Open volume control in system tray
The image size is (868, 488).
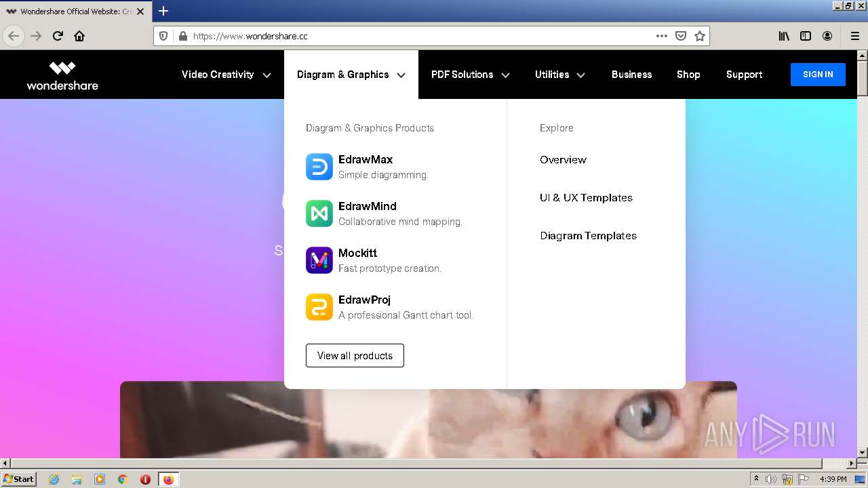tap(771, 479)
